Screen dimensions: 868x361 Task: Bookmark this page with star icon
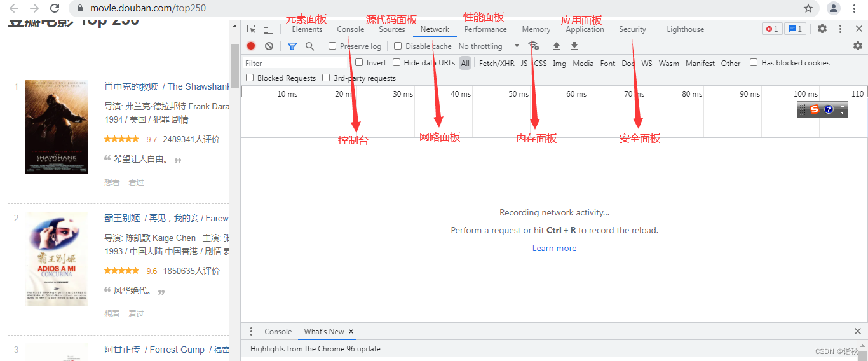point(808,8)
